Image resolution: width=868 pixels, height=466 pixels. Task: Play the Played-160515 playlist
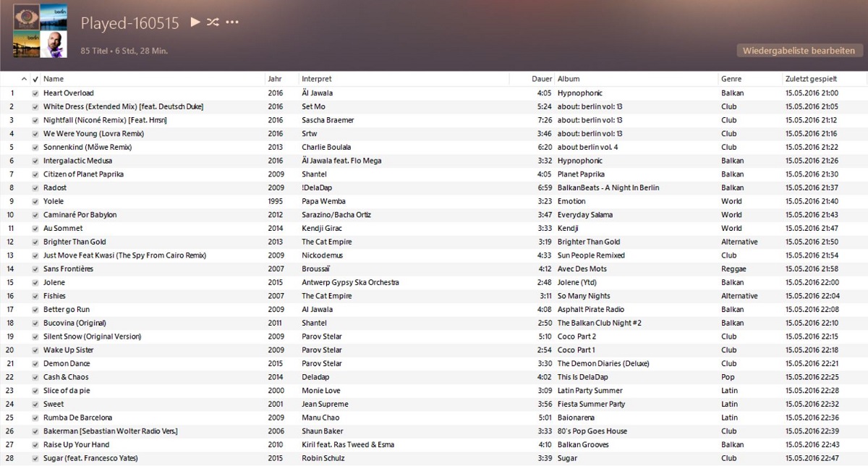tap(194, 23)
